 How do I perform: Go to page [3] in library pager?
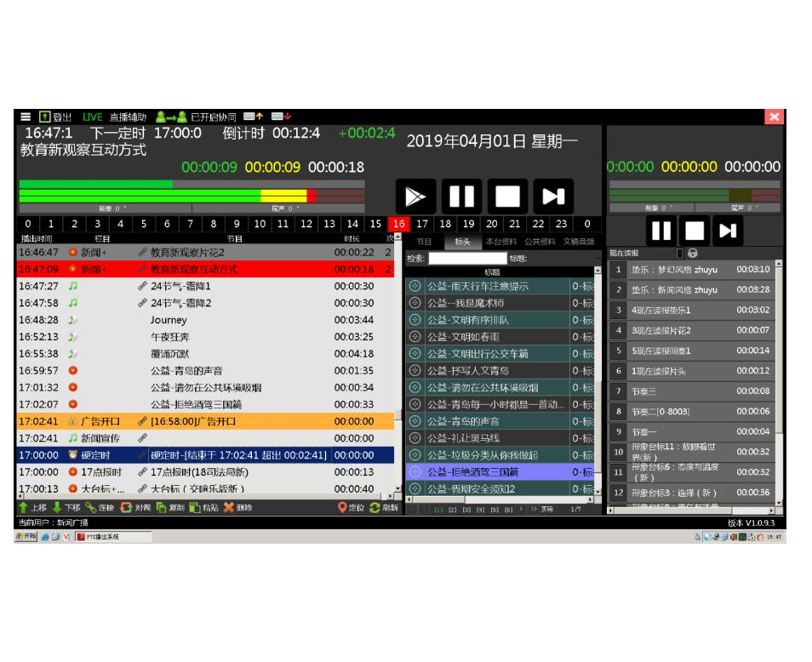[x=466, y=510]
